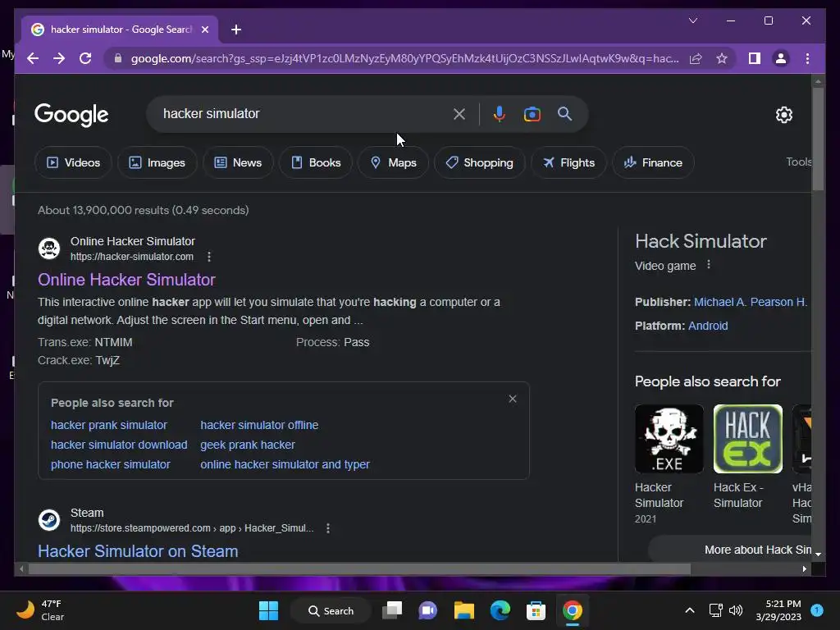This screenshot has width=840, height=630.
Task: View site info via the padlock icon
Action: tap(118, 58)
